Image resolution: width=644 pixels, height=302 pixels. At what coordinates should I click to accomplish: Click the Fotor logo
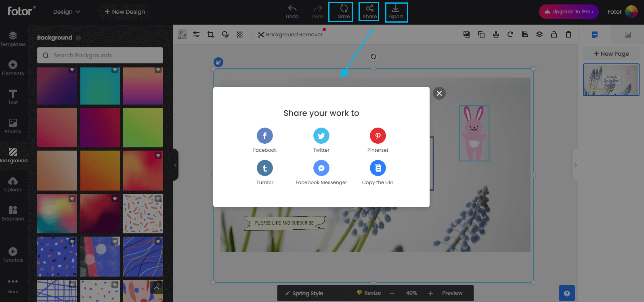pyautogui.click(x=21, y=10)
